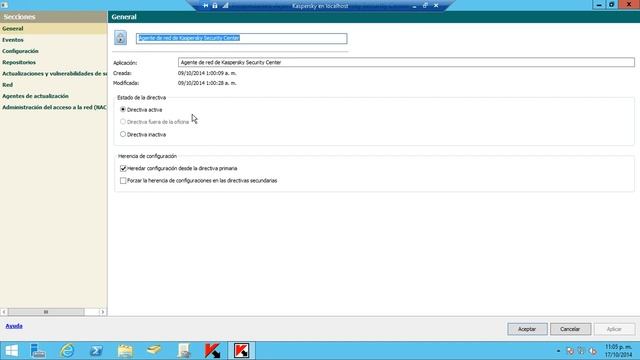
Task: Click the sidebar horizontal scrollbar thumb
Action: tap(46, 312)
